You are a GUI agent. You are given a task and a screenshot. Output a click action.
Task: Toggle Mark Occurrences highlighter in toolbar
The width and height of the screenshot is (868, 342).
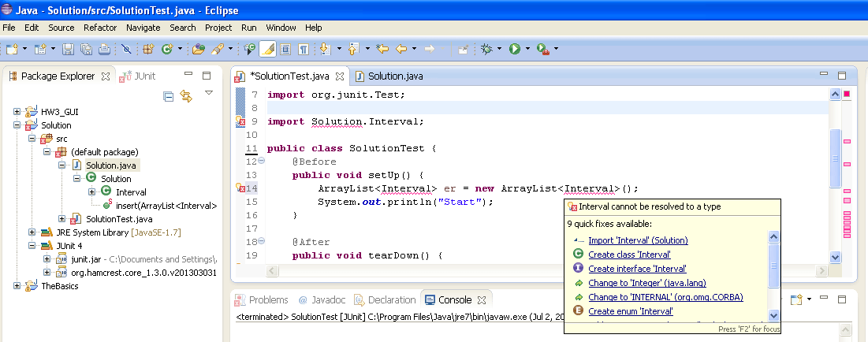pyautogui.click(x=268, y=49)
